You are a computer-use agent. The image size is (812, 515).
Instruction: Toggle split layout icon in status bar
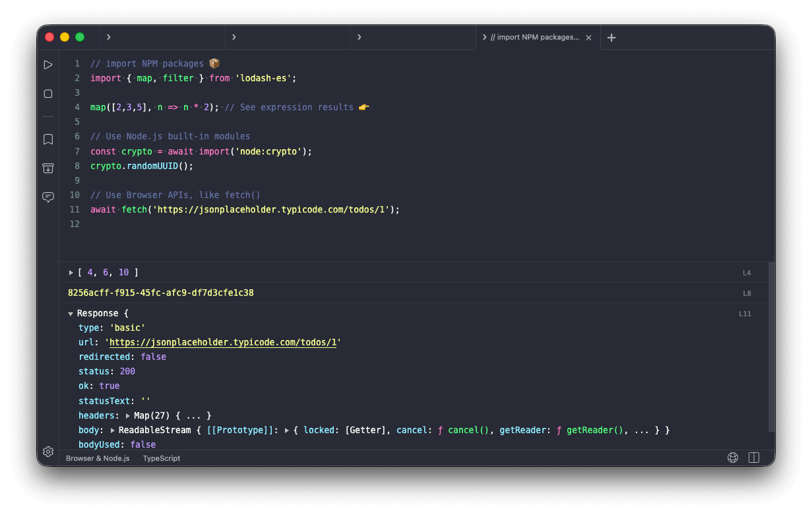(754, 458)
